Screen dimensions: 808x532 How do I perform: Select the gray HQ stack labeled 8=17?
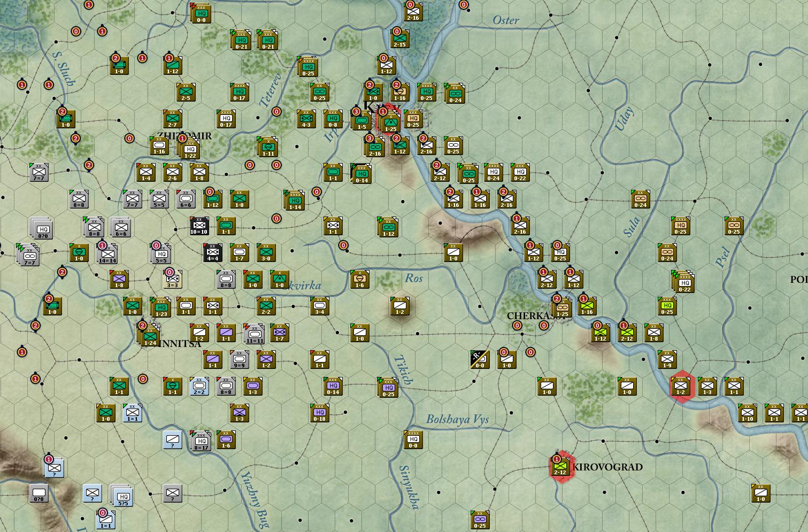pos(201,441)
